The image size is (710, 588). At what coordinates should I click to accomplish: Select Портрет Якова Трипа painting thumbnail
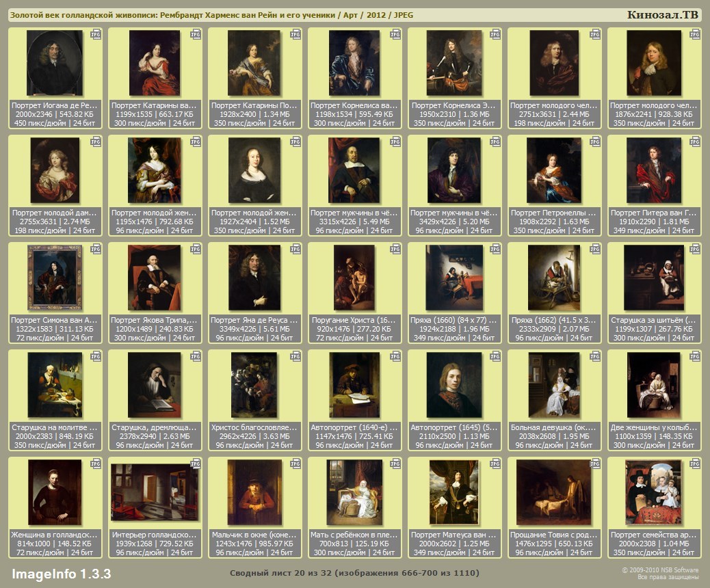pos(155,278)
